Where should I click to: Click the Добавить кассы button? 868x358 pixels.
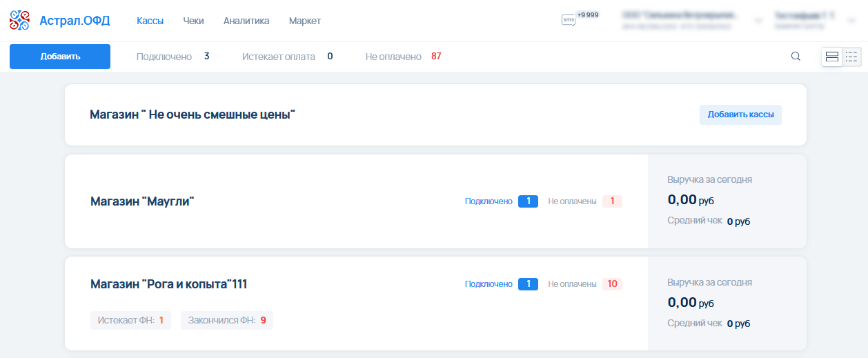coord(740,115)
